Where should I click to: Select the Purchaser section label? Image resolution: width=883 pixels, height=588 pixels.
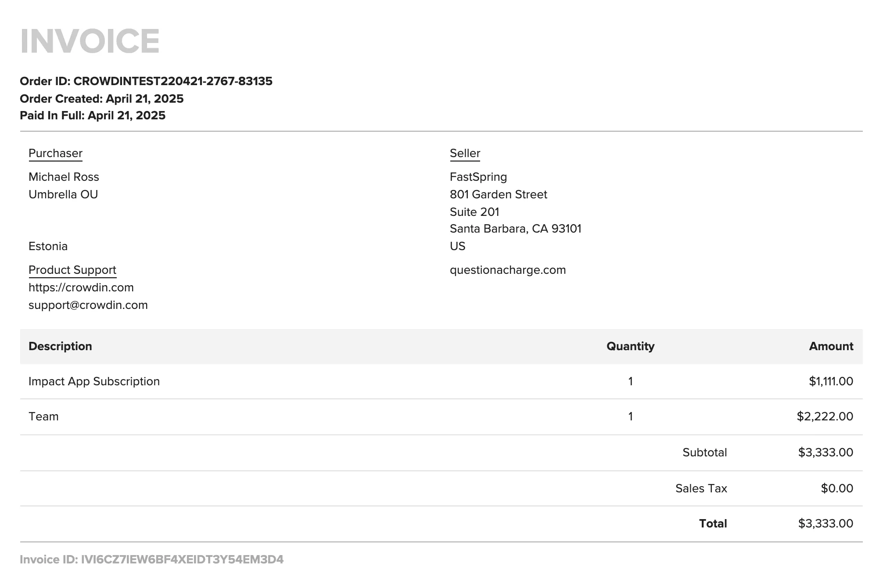(x=55, y=153)
